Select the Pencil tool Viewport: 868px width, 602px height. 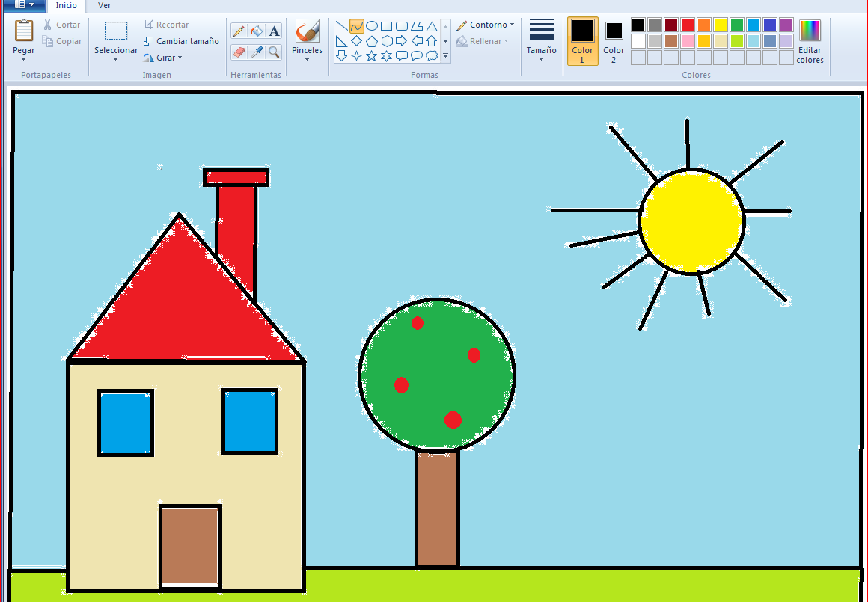239,30
